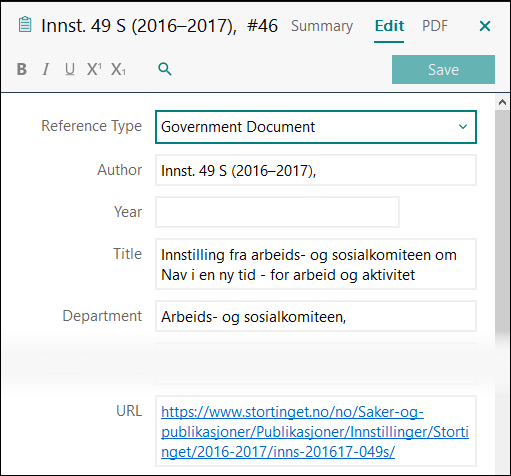Apply underline formatting

click(x=70, y=69)
